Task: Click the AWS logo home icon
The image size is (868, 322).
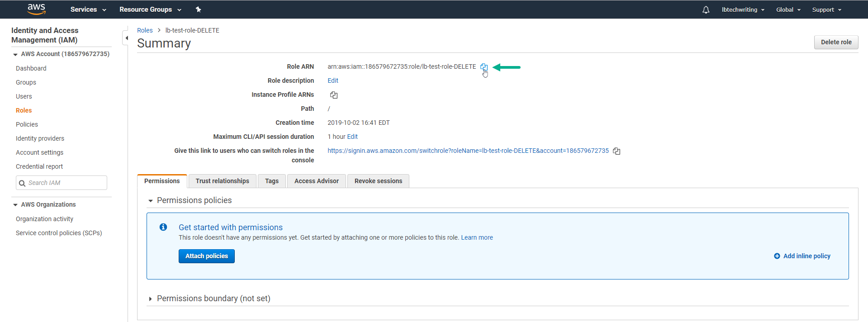Action: (x=36, y=9)
